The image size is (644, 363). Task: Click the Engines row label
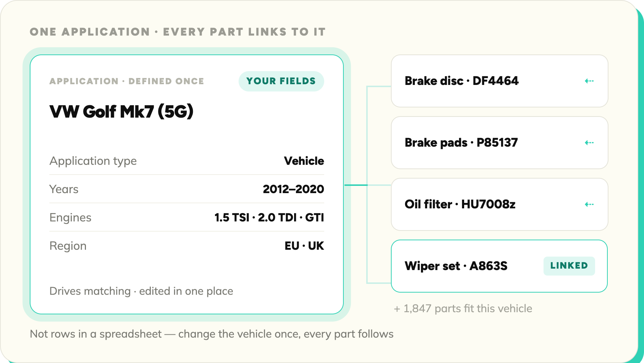click(70, 218)
